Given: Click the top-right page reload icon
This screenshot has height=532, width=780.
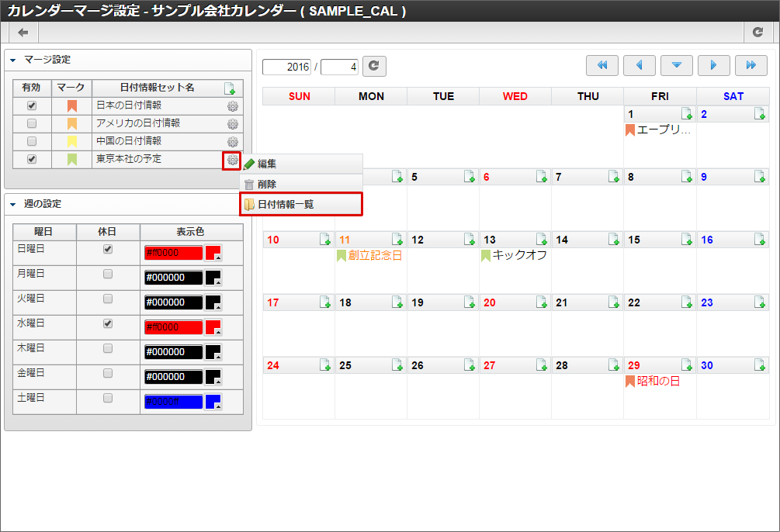Looking at the screenshot, I should 757,33.
